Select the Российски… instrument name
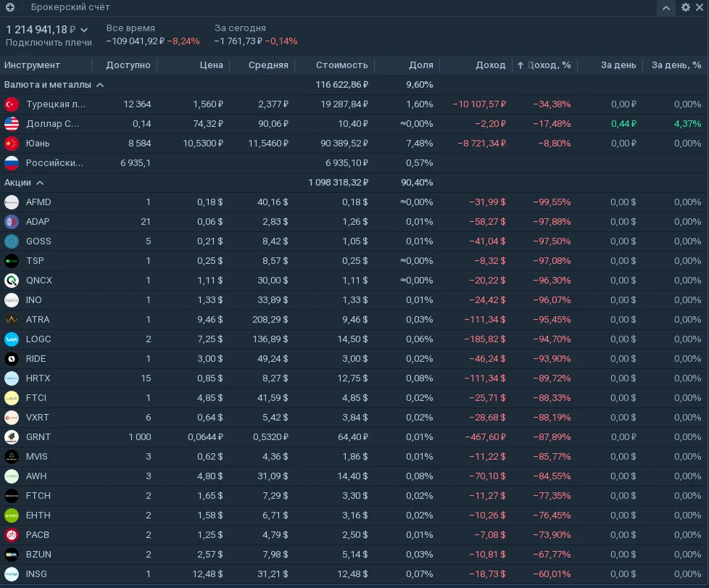Screen dimensions: 709x588 pyautogui.click(x=54, y=163)
